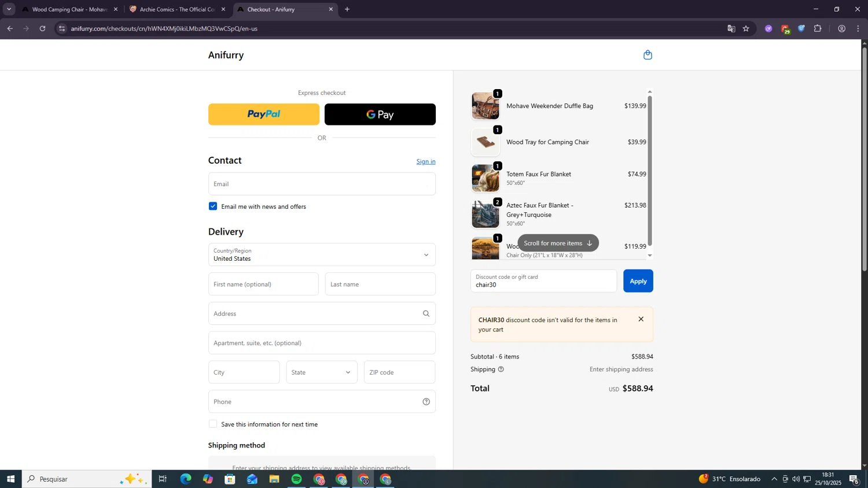The image size is (868, 488).
Task: Close the Wood Camping Chair tab
Action: 116,9
